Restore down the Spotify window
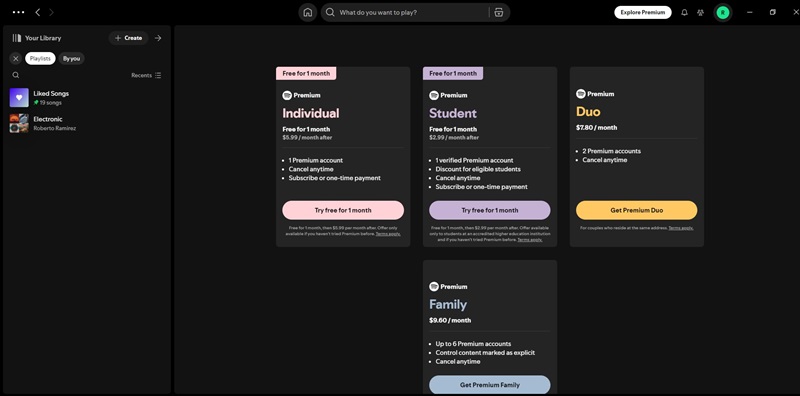The height and width of the screenshot is (396, 800). pos(772,12)
